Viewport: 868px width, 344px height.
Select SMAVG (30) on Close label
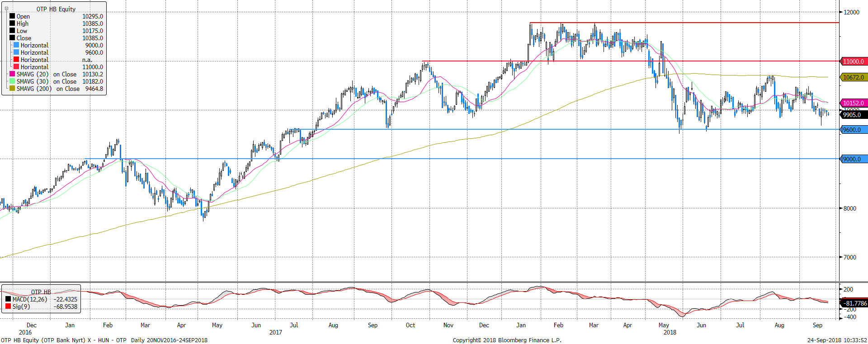click(47, 81)
